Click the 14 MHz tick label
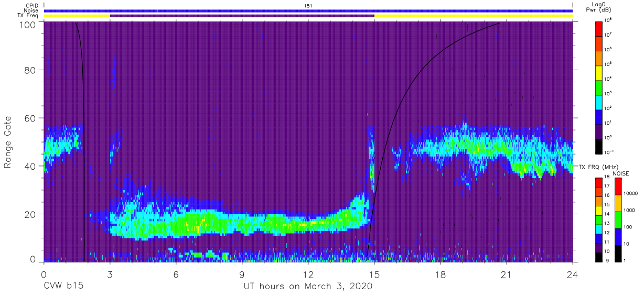This screenshot has height=297, width=644. tap(607, 215)
